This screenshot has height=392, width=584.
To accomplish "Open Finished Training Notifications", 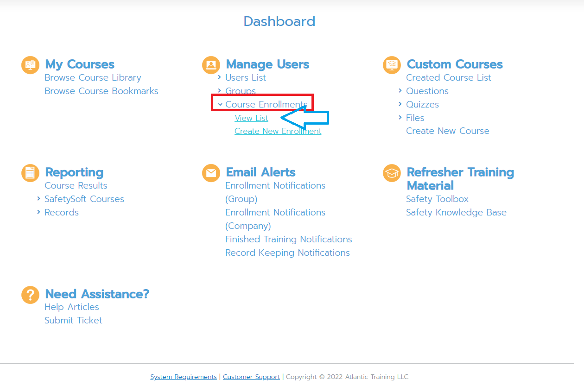I will (x=288, y=240).
